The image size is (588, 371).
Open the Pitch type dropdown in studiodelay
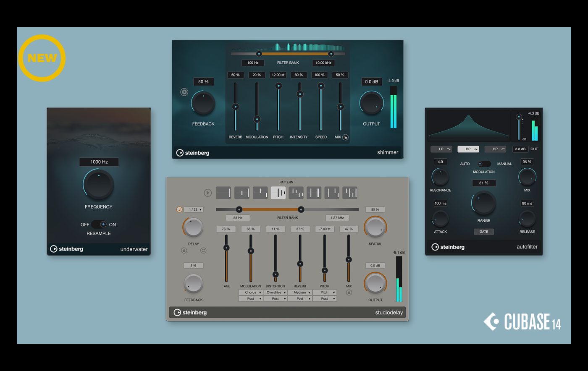pyautogui.click(x=325, y=293)
